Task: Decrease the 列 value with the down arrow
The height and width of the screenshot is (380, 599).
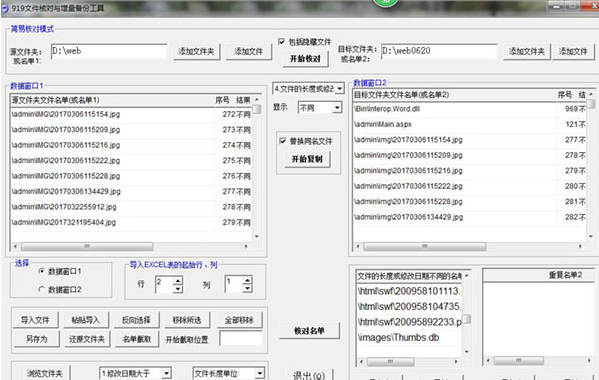Action: (x=248, y=288)
